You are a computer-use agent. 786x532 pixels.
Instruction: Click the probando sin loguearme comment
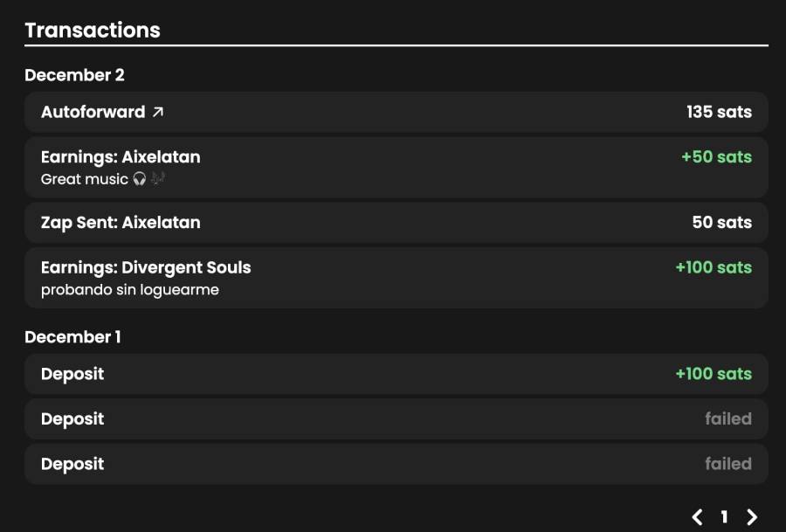(x=130, y=290)
